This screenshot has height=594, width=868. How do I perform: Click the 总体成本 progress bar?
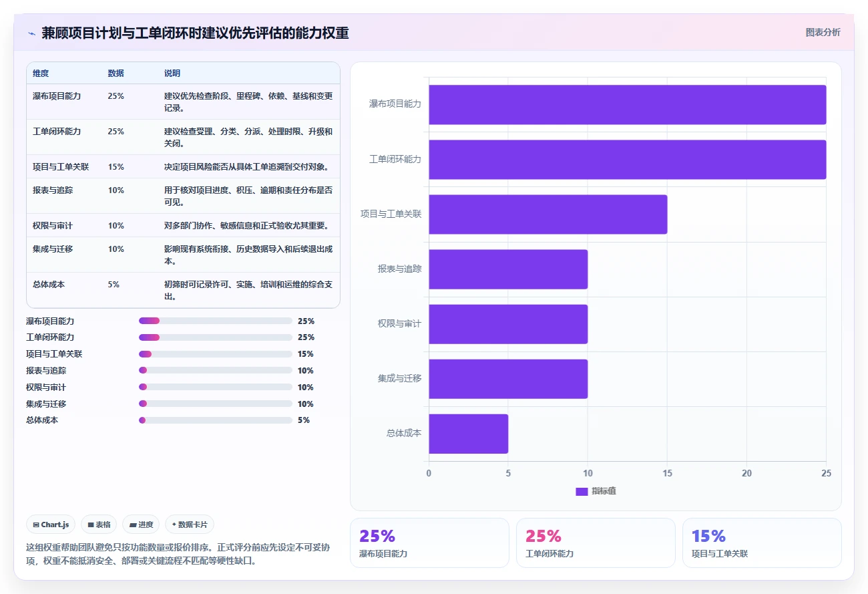click(x=215, y=420)
